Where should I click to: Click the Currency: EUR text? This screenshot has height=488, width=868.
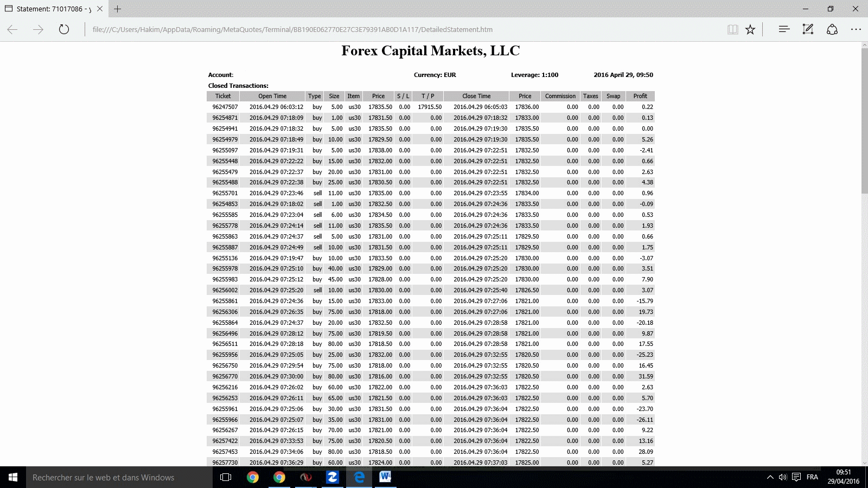pyautogui.click(x=435, y=75)
